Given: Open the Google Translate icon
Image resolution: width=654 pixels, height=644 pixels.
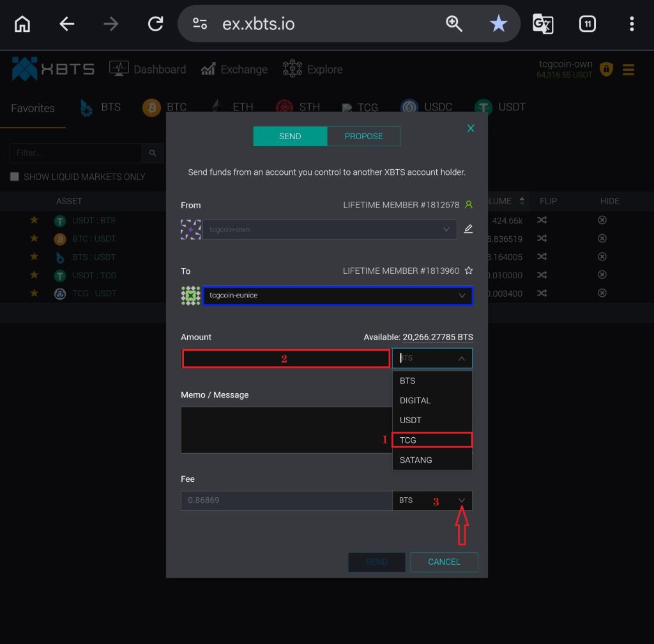Looking at the screenshot, I should (x=543, y=24).
